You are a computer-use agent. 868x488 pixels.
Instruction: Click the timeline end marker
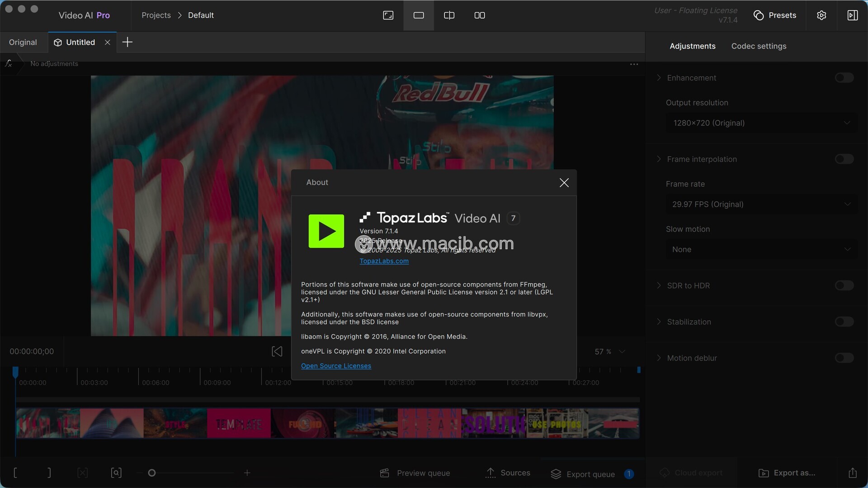(x=639, y=370)
